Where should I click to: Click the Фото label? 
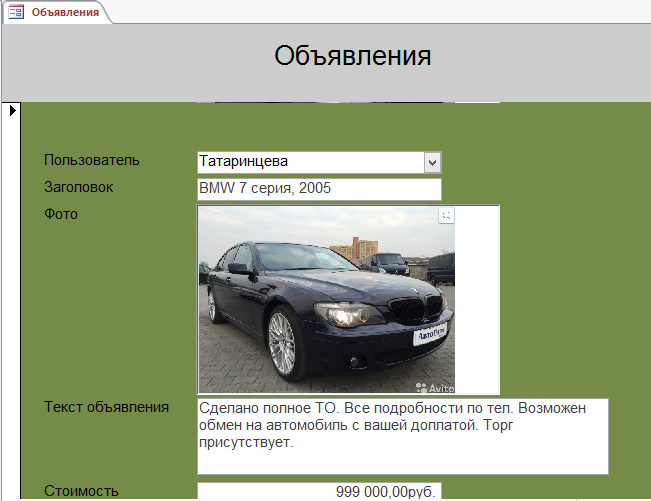coord(61,214)
